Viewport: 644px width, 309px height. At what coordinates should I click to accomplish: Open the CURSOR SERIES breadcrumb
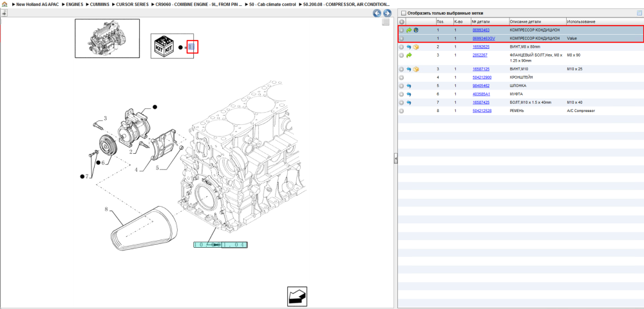click(132, 4)
